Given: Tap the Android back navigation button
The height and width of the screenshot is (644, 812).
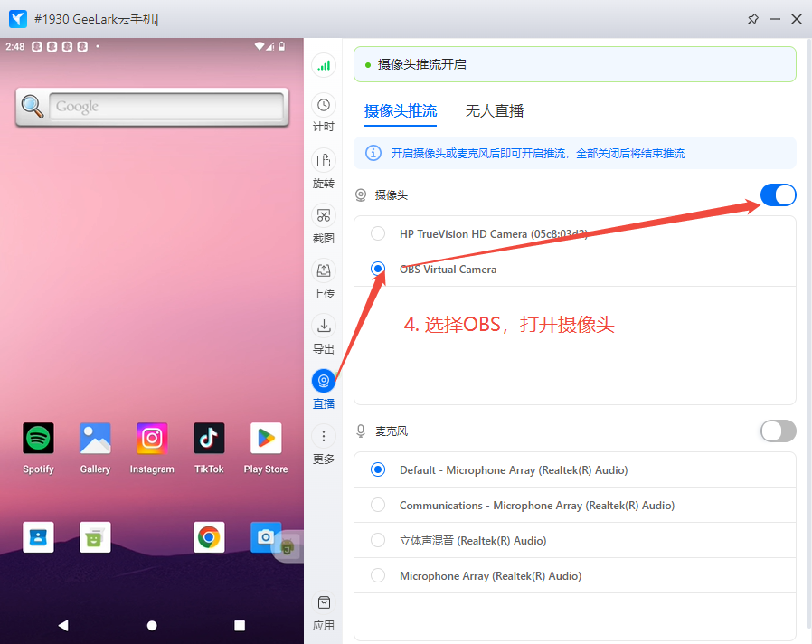Looking at the screenshot, I should (63, 625).
